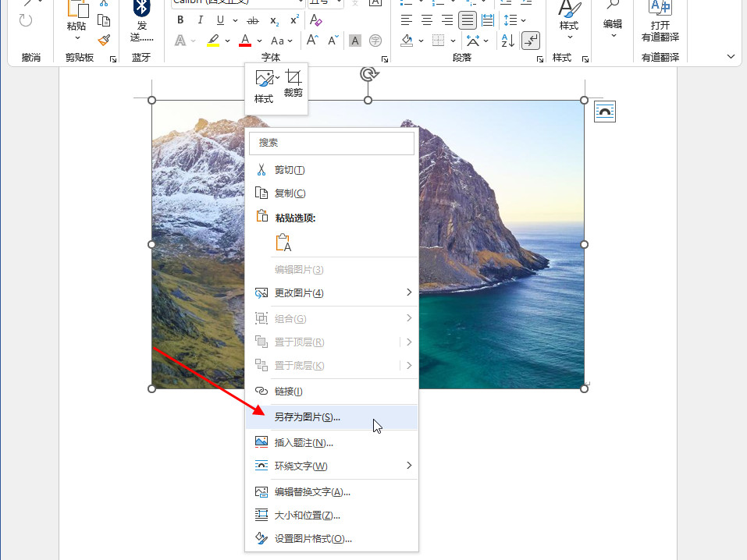Open the borders dropdown arrow
This screenshot has height=560, width=747.
[453, 41]
